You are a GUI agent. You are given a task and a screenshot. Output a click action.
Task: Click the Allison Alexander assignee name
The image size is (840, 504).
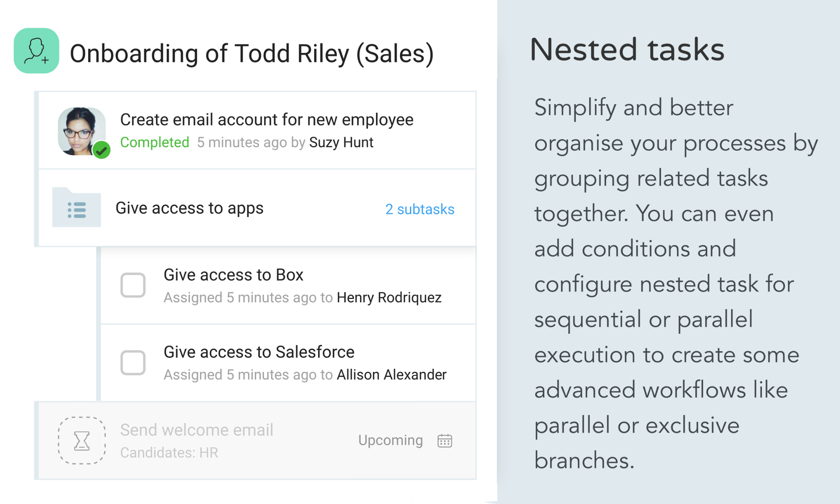coord(391,375)
